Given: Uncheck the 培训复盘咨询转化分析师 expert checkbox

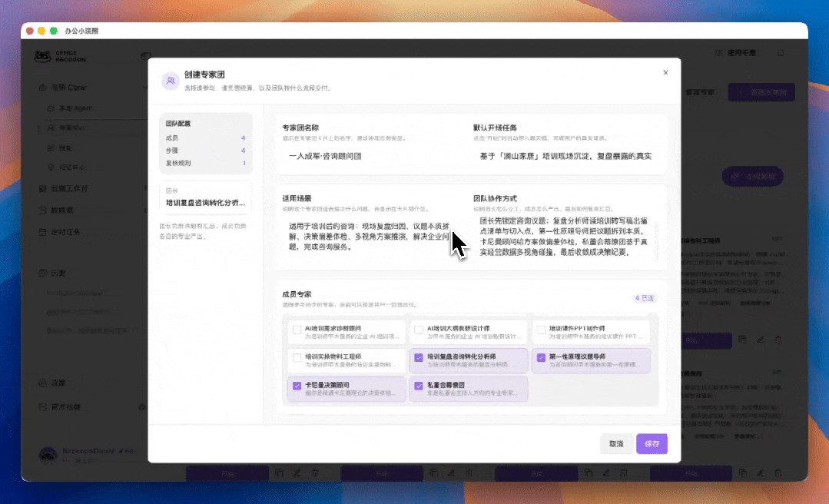Looking at the screenshot, I should pos(419,358).
